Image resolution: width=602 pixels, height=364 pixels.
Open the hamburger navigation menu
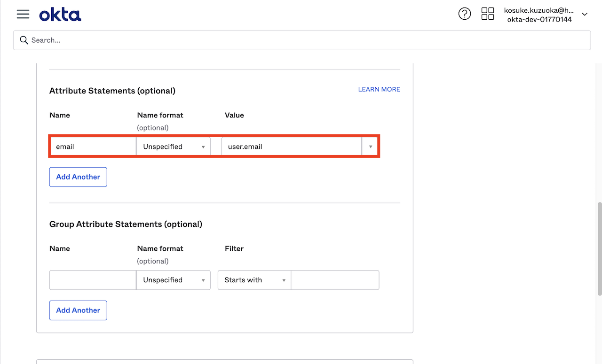(x=23, y=14)
